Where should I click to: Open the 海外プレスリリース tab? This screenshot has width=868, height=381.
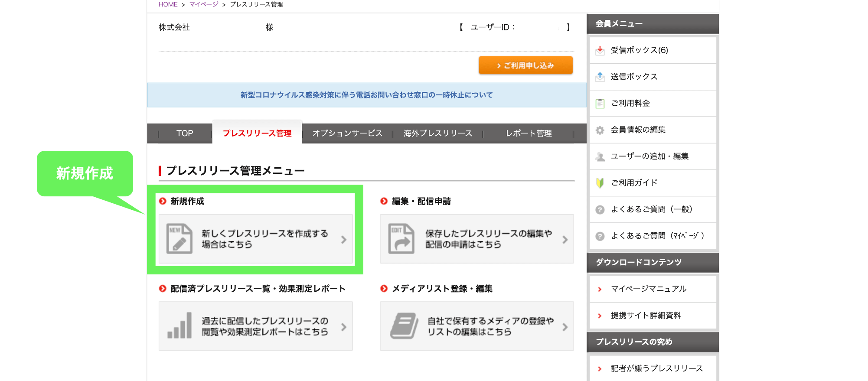coord(437,134)
